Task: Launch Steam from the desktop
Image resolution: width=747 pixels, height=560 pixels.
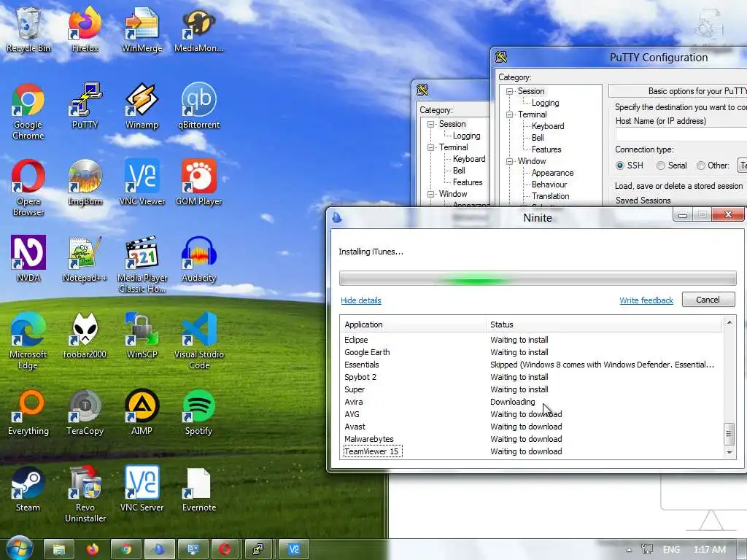Action: tap(28, 489)
